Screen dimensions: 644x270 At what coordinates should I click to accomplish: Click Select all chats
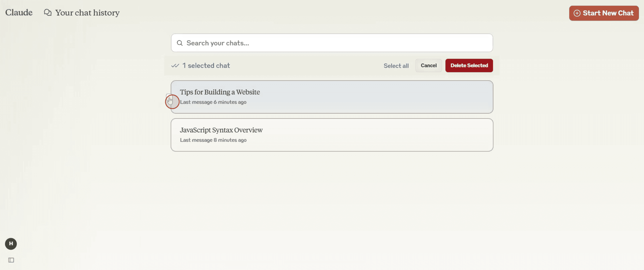pyautogui.click(x=396, y=66)
